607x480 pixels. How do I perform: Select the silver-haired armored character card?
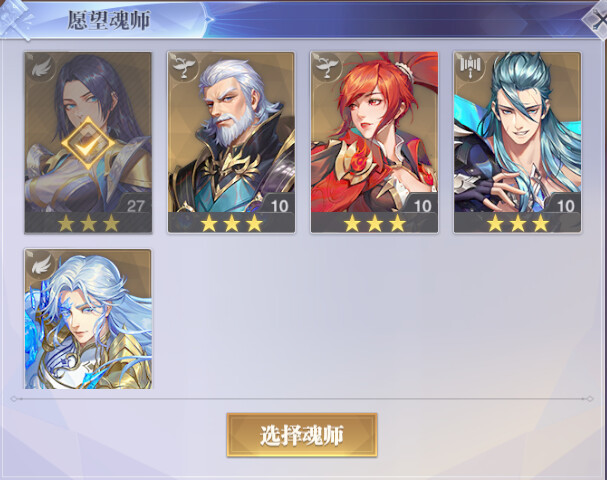tap(88, 319)
